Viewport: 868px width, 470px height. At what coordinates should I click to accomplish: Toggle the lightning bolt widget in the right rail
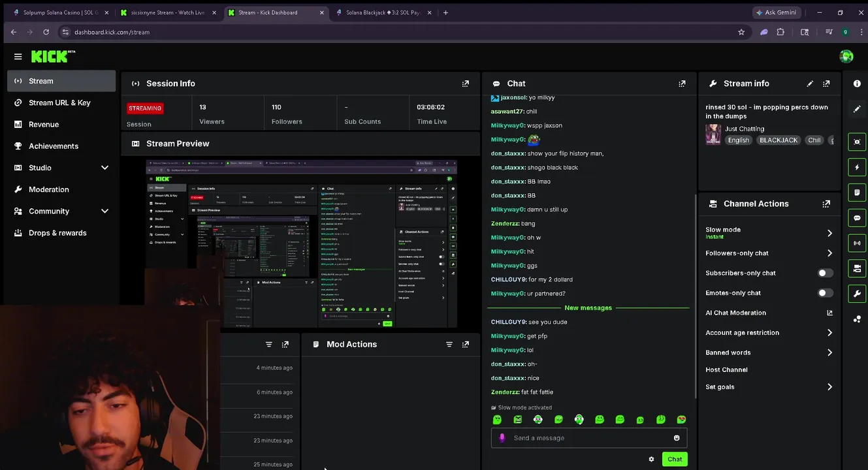pyautogui.click(x=857, y=167)
